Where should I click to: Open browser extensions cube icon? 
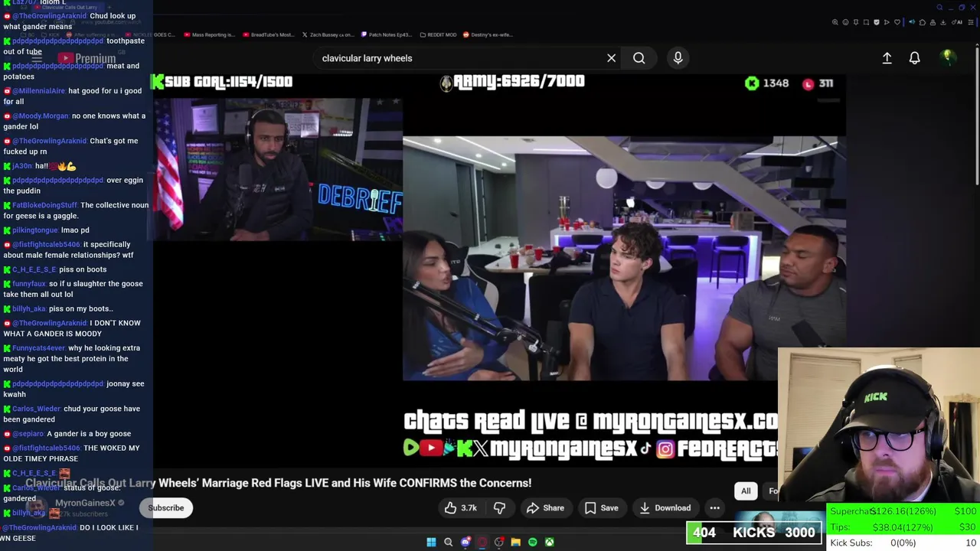coord(923,22)
